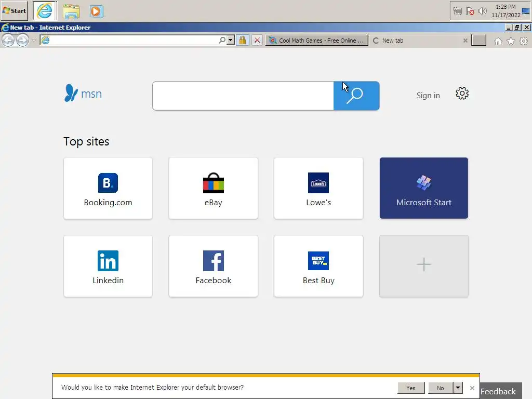Click the msn logo
This screenshot has height=399, width=532.
[83, 93]
